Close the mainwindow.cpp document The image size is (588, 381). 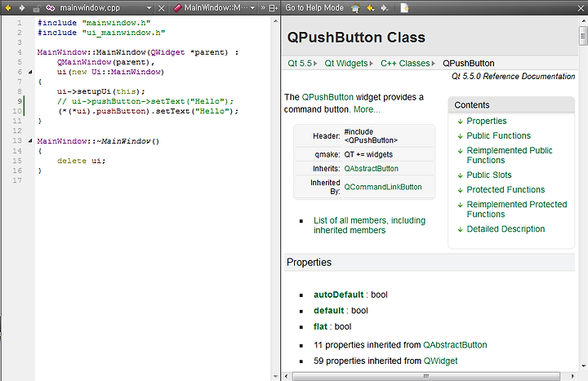coord(161,8)
